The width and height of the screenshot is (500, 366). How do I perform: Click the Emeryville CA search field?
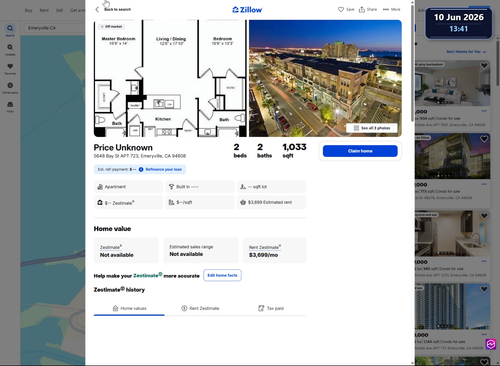coord(54,28)
